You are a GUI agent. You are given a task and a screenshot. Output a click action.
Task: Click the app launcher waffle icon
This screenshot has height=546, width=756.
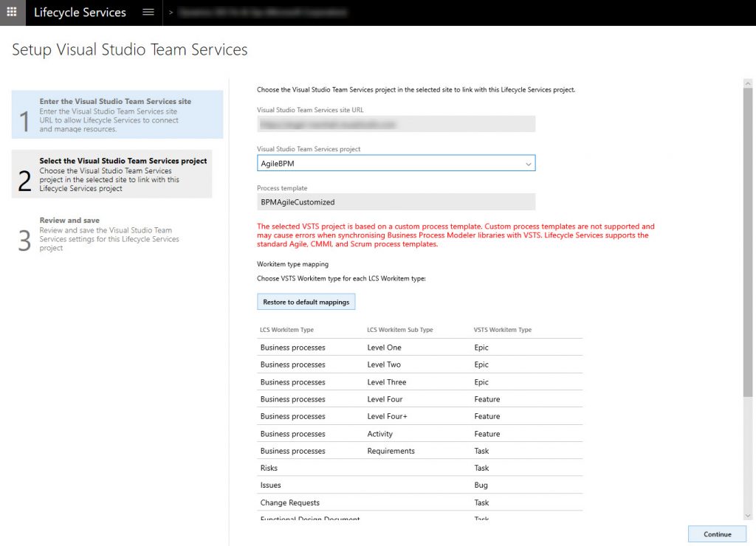click(12, 12)
